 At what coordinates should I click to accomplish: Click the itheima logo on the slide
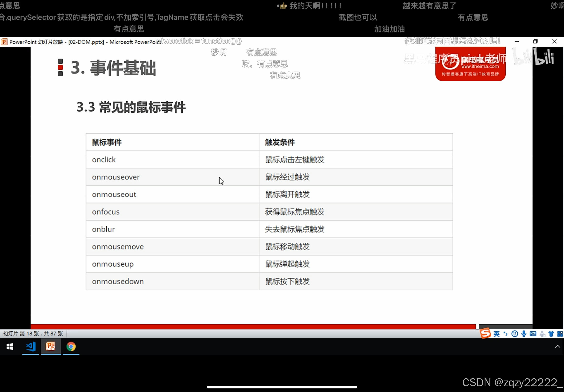coord(470,64)
